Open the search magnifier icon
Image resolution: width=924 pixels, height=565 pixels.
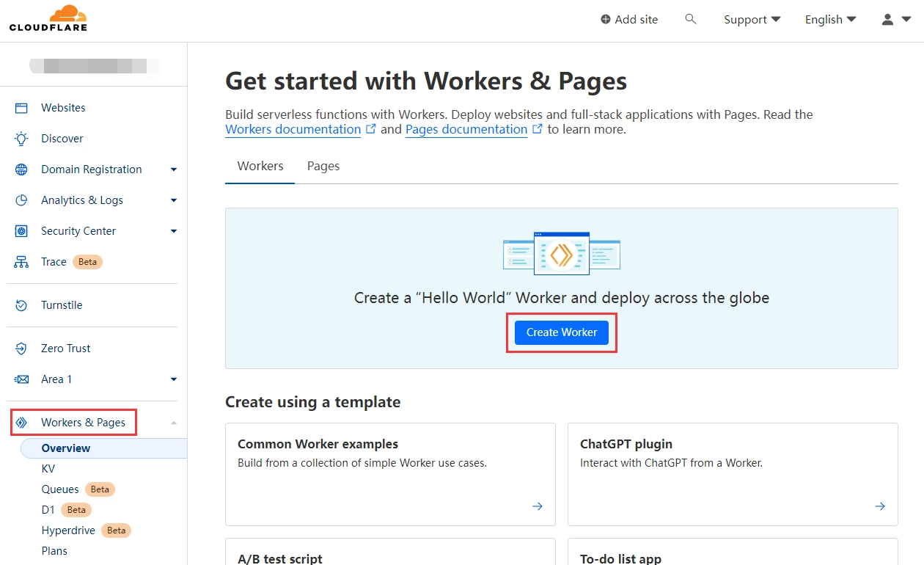tap(690, 19)
